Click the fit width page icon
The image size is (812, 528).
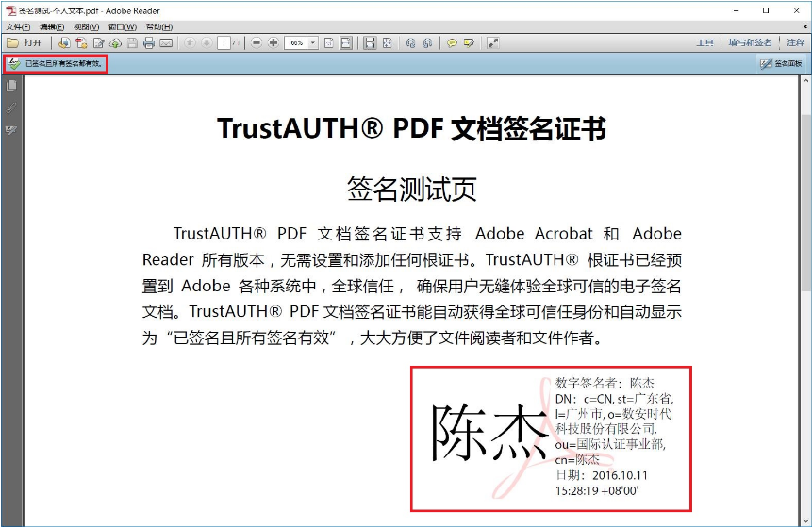346,43
